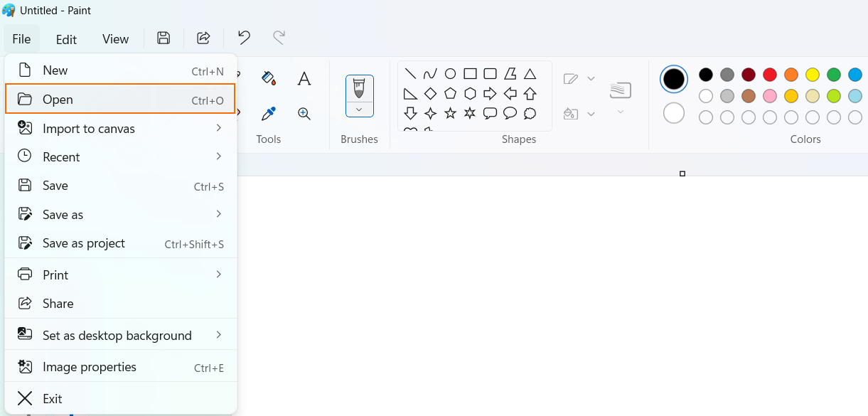
Task: Open the shape Fill dropdown
Action: click(591, 113)
